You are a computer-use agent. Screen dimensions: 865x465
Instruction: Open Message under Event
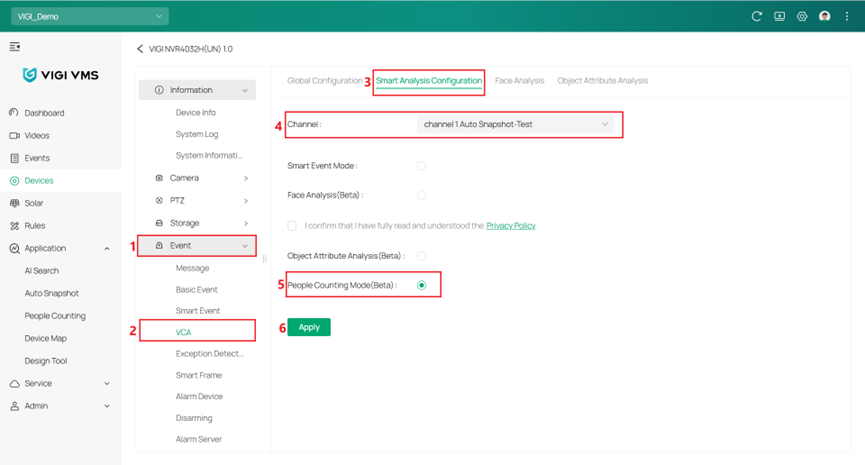coord(192,268)
